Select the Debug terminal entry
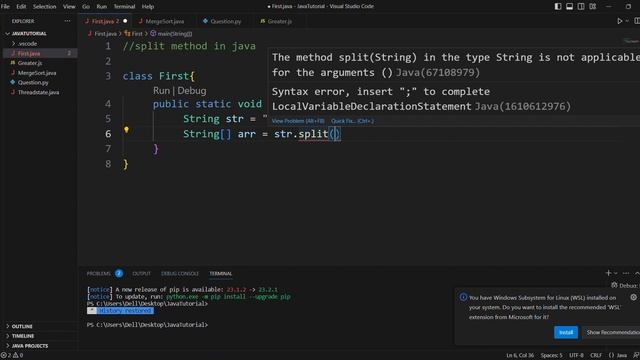 [625, 285]
